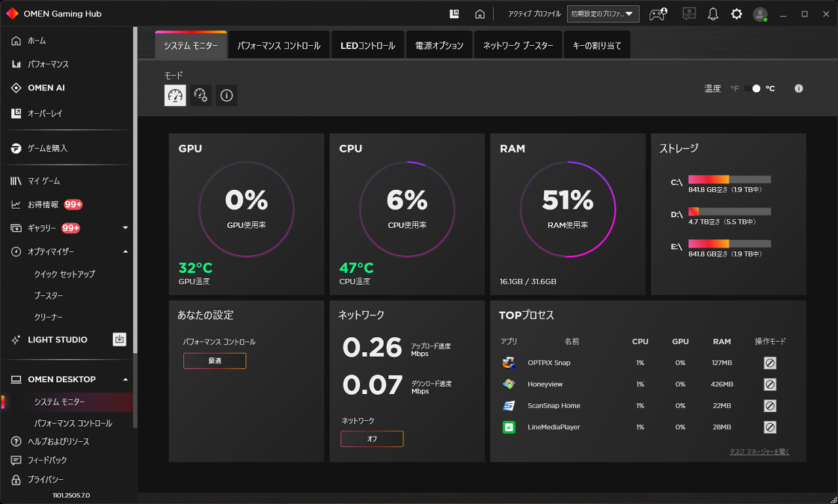The height and width of the screenshot is (504, 838).
Task: Toggle operation mode for OPTPiX Snap
Action: click(771, 363)
